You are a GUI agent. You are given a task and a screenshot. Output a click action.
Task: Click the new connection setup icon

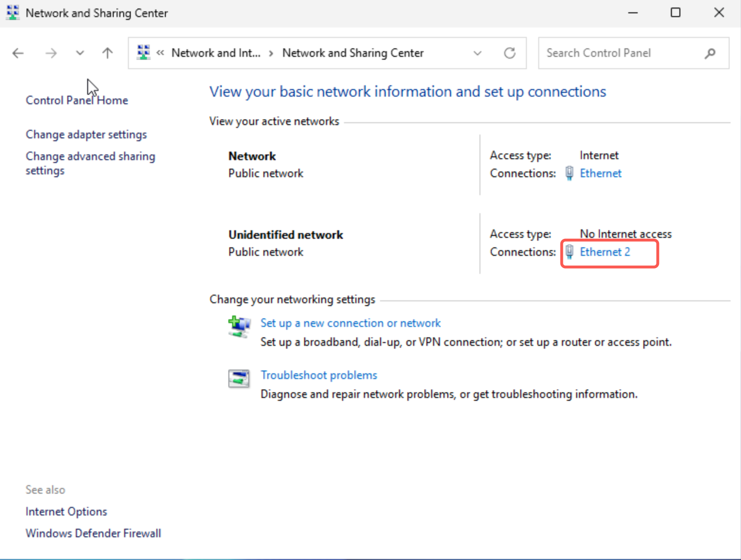tap(239, 326)
